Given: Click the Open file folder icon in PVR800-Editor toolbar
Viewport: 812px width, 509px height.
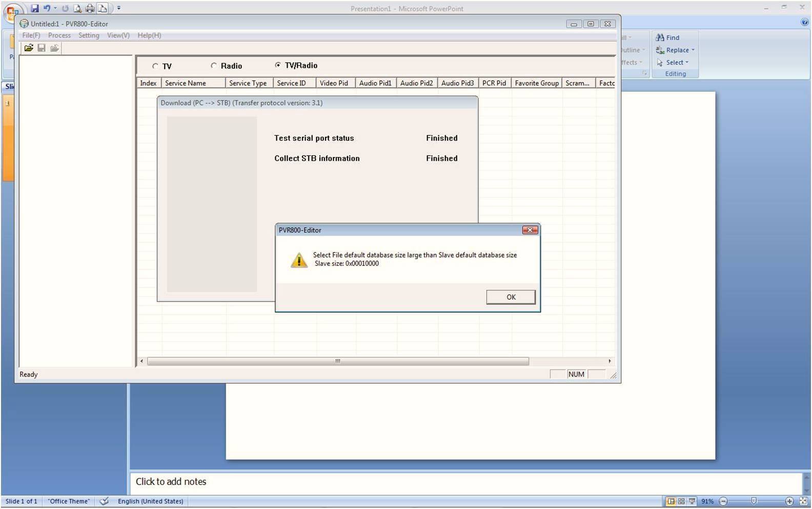Looking at the screenshot, I should [x=29, y=48].
